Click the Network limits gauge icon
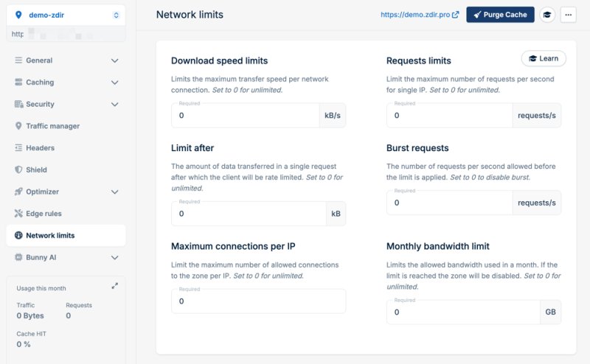This screenshot has height=364, width=590. pos(18,235)
